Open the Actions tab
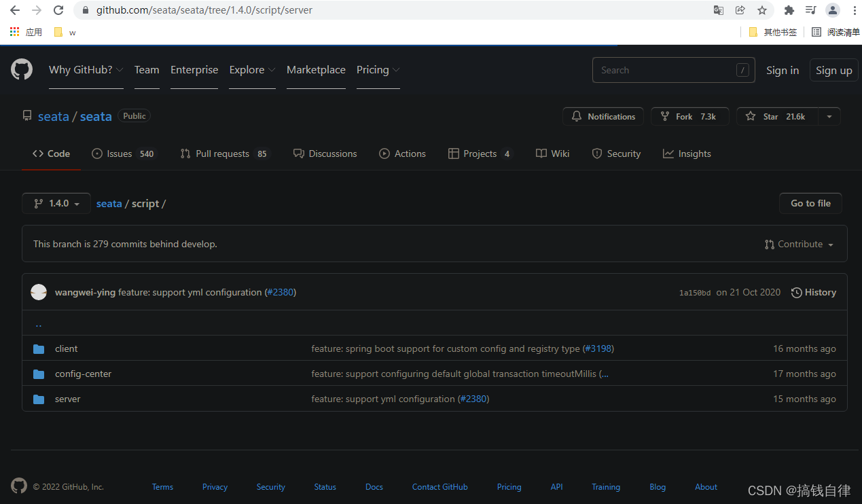Image resolution: width=862 pixels, height=504 pixels. (402, 154)
